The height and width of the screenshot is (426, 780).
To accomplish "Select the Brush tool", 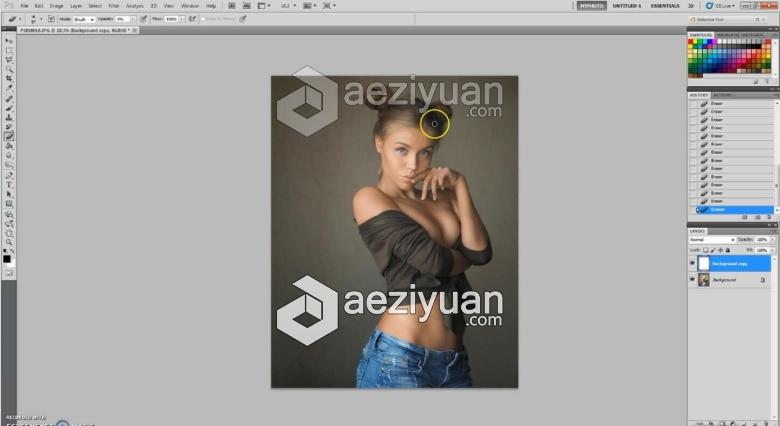I will 9,108.
